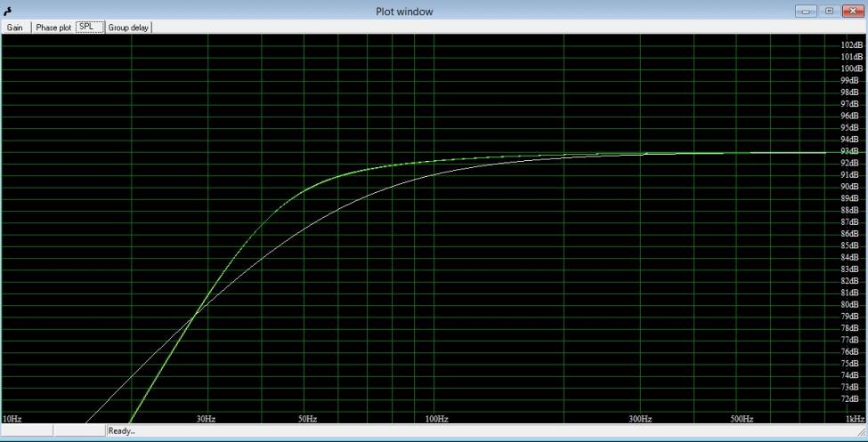This screenshot has width=868, height=442.
Task: Click the 'Ready..' status bar text
Action: (122, 430)
